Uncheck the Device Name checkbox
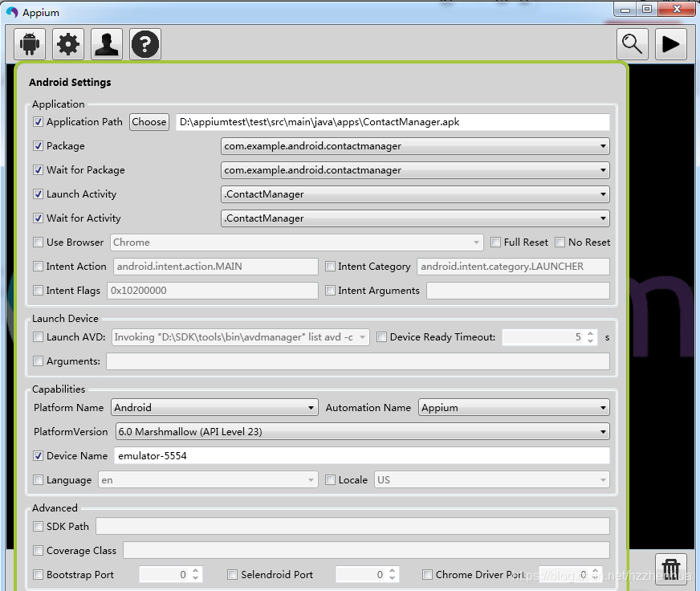The width and height of the screenshot is (700, 591). [39, 455]
